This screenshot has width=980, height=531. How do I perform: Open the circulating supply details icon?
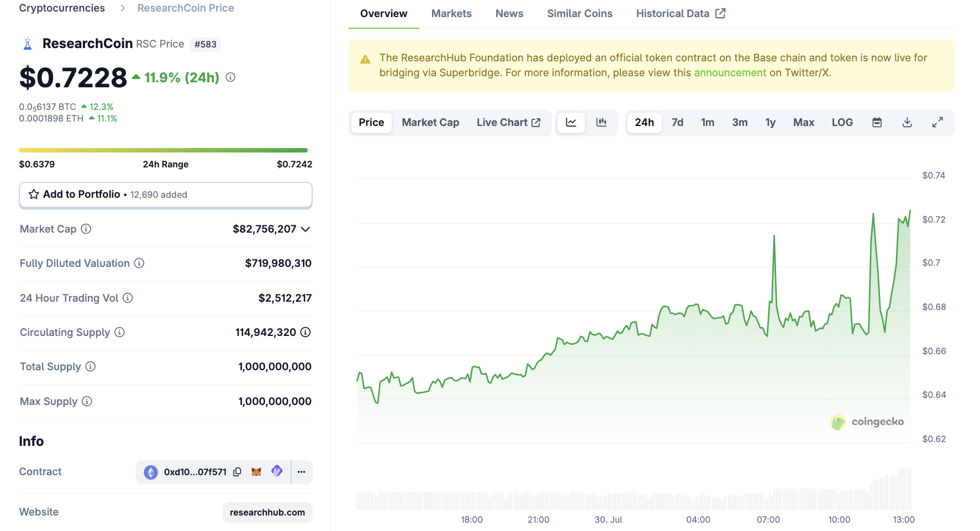coord(305,332)
